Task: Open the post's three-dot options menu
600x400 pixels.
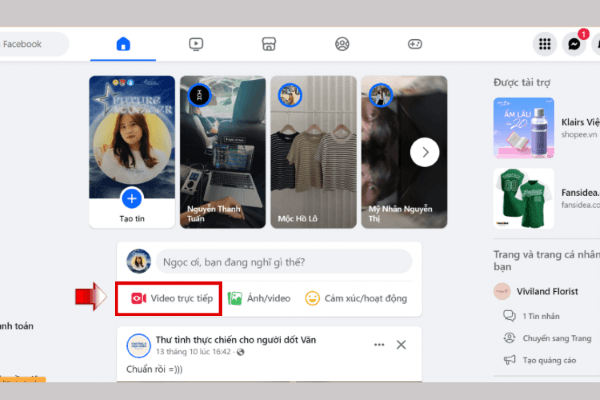Action: click(x=379, y=345)
